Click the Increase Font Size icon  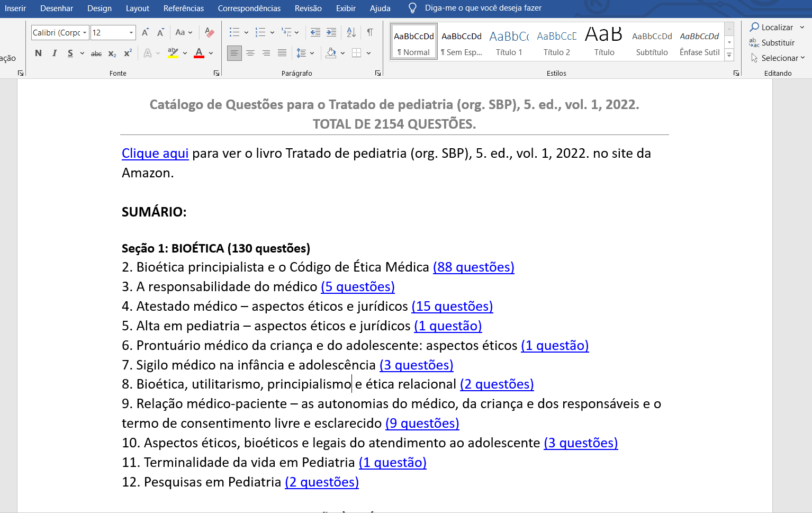(x=145, y=33)
